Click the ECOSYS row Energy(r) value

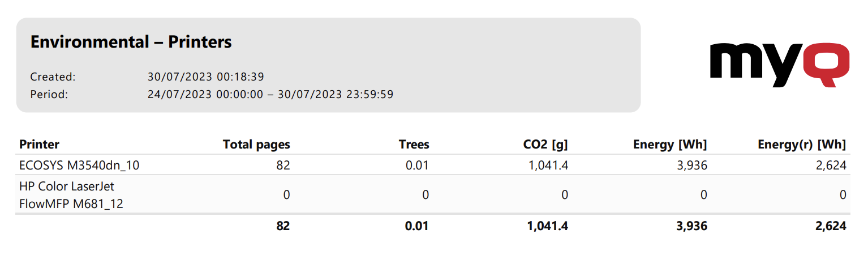point(830,166)
